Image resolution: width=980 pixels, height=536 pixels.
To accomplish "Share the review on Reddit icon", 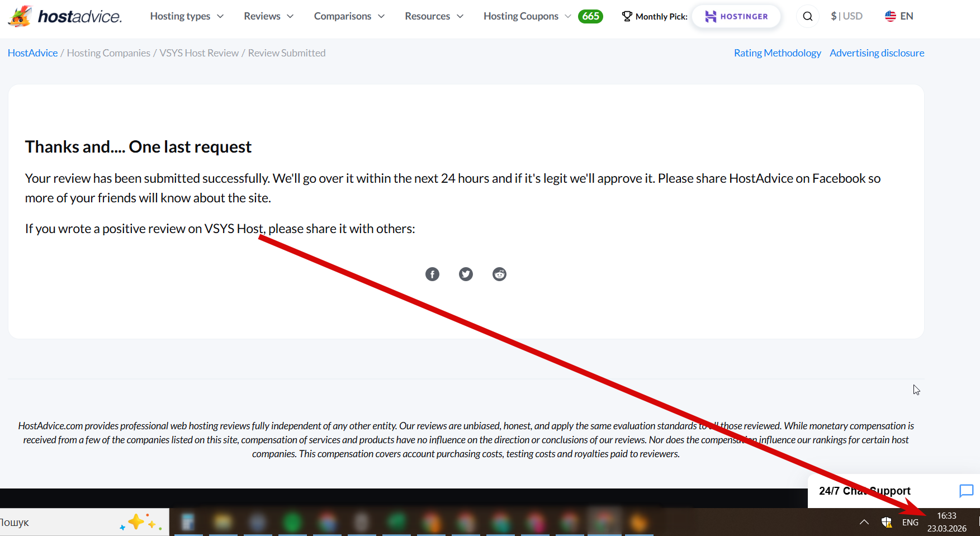I will [499, 274].
